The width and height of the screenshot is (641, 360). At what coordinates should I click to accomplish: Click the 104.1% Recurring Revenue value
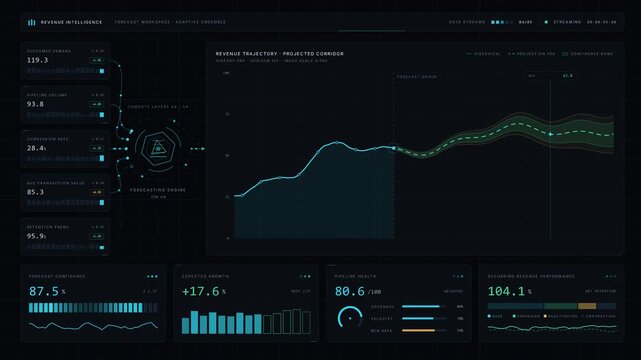coord(509,291)
